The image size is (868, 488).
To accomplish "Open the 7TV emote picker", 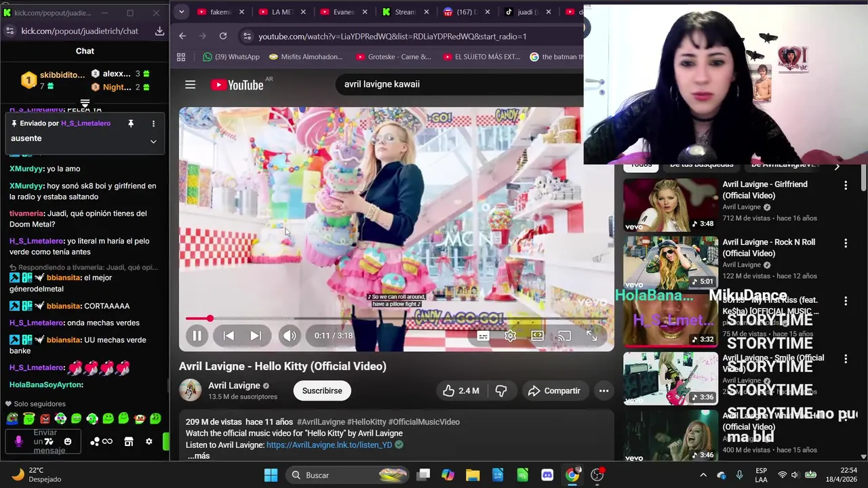I will (49, 442).
